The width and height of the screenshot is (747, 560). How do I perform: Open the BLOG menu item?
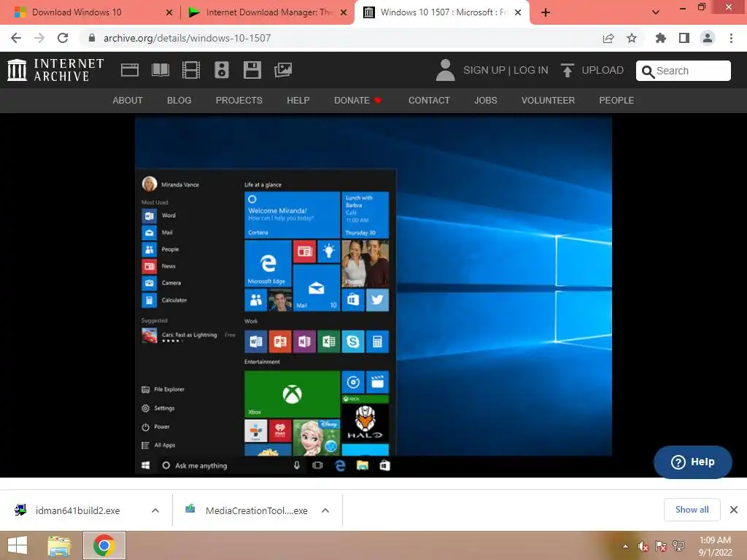tap(179, 101)
